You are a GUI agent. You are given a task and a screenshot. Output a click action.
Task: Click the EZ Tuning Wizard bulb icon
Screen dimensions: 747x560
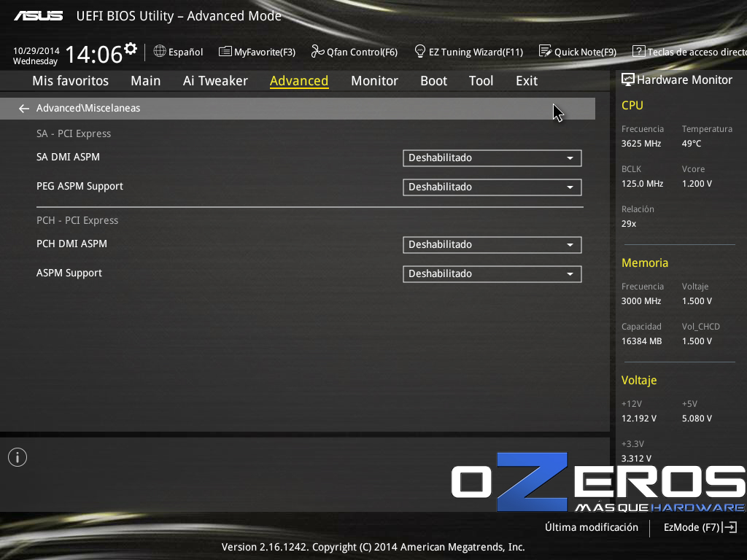(x=419, y=51)
